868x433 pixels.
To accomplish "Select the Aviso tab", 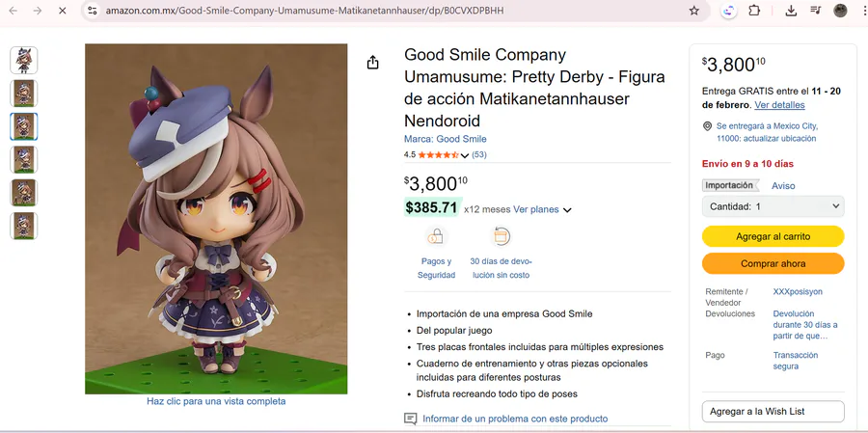I will 783,186.
